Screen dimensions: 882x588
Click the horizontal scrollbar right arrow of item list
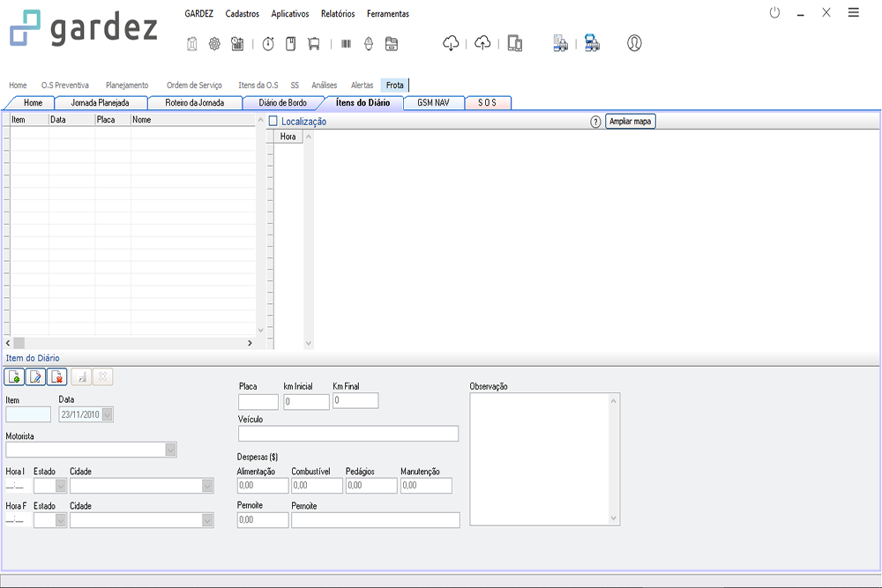click(250, 343)
